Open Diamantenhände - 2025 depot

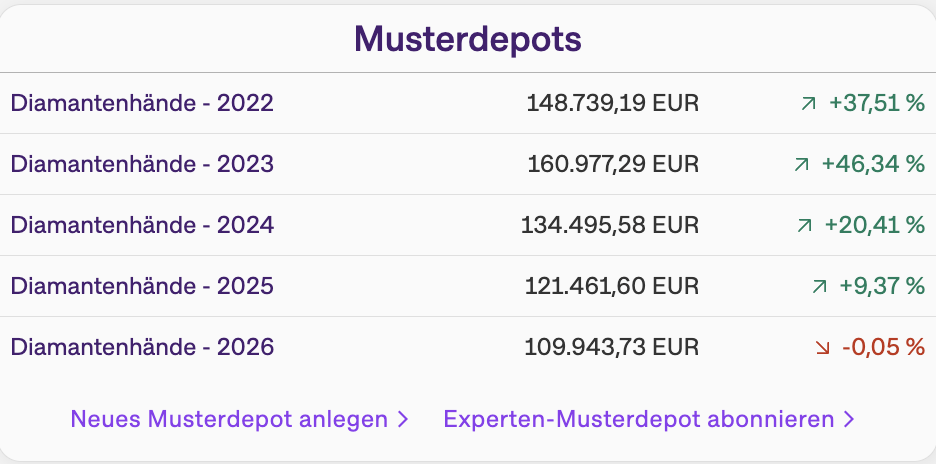[x=142, y=287]
